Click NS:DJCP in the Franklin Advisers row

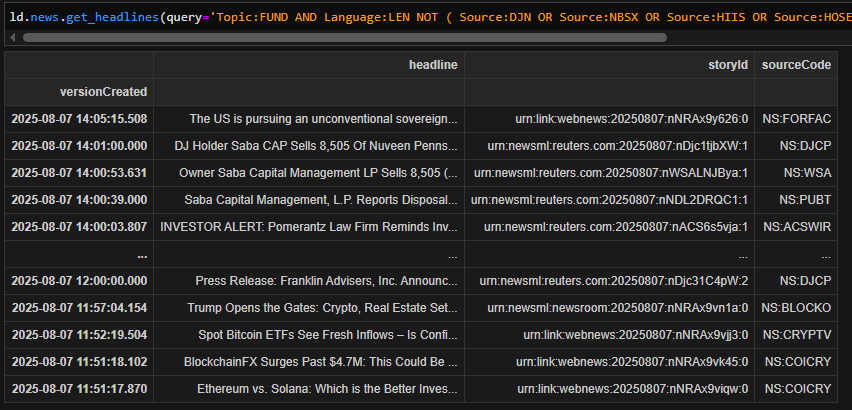[805, 281]
